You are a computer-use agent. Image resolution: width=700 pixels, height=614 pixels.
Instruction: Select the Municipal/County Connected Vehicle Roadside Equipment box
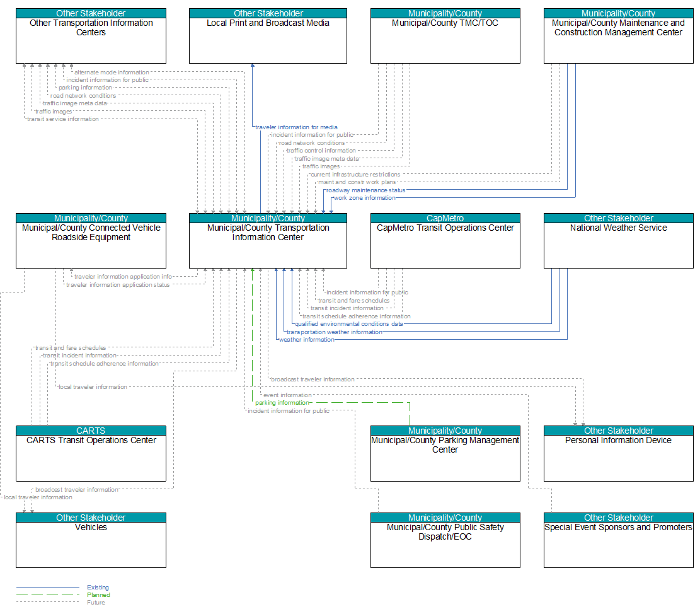(x=91, y=241)
